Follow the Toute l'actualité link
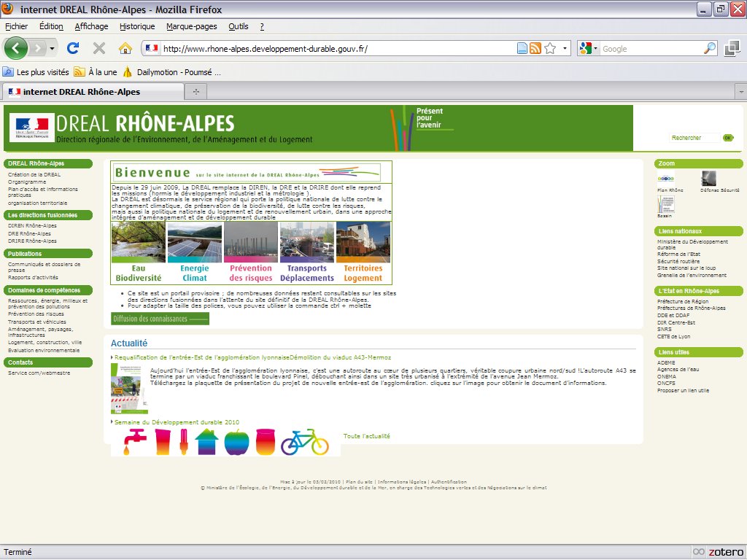The height and width of the screenshot is (560, 747). tap(366, 436)
